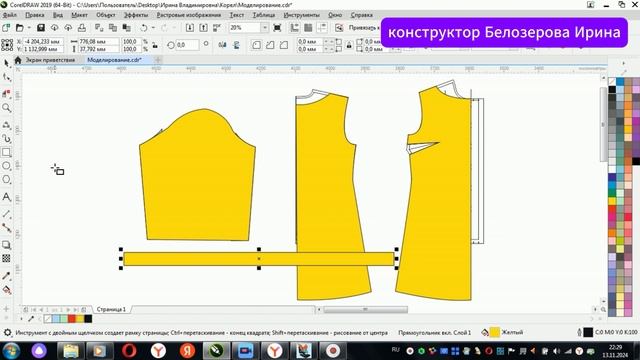The width and height of the screenshot is (640, 360).
Task: Click the horizontal scrollbar thumb
Action: (x=365, y=309)
